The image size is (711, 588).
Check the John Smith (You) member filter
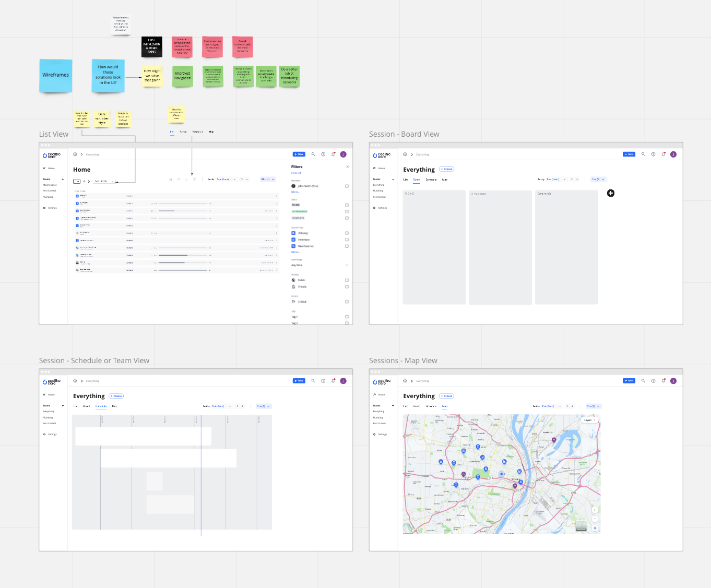pyautogui.click(x=347, y=186)
